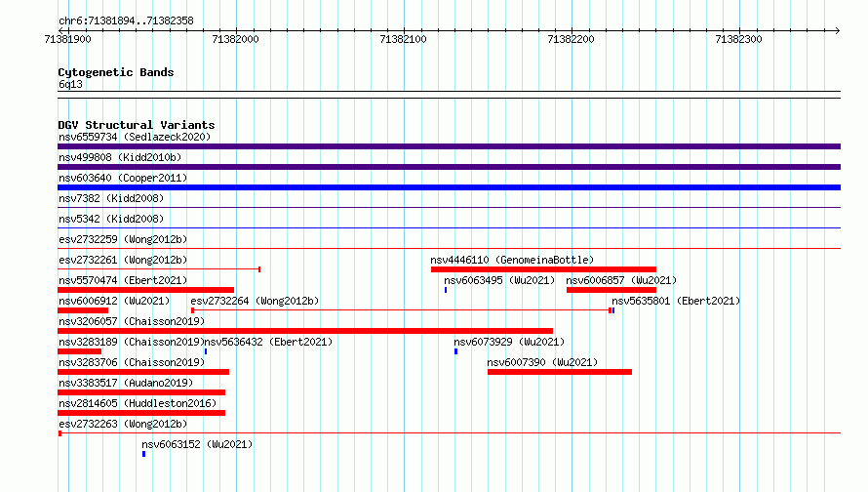Click the red bar under nsv5570474

tap(145, 290)
